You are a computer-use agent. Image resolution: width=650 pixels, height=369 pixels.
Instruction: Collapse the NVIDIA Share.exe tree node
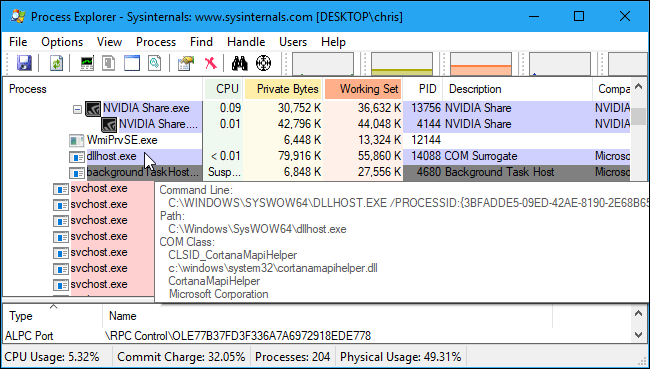click(x=77, y=110)
